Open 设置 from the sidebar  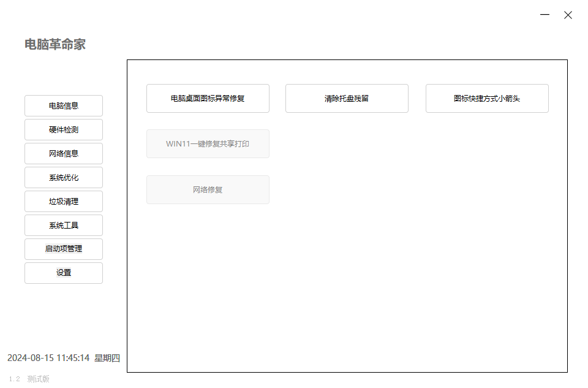tap(64, 273)
